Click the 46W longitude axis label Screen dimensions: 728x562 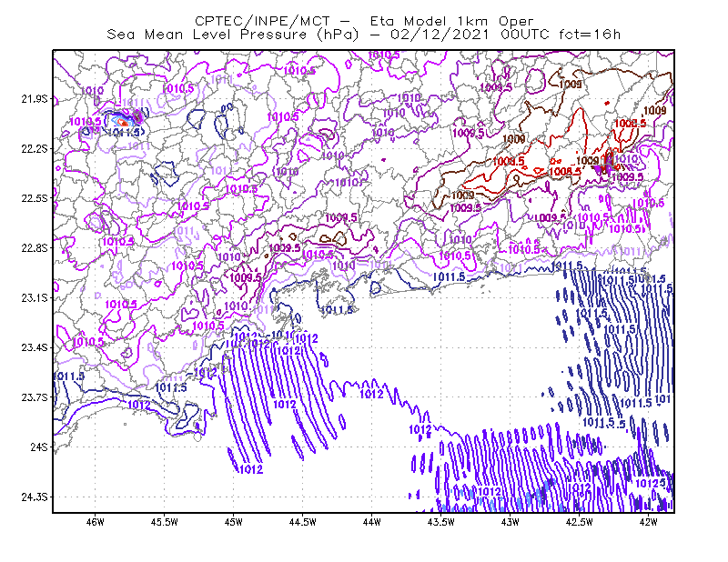point(96,523)
